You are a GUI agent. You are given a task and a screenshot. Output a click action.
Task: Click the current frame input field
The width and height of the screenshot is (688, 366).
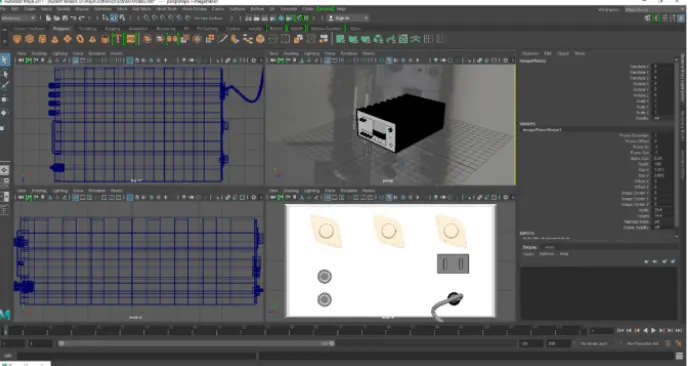pos(601,330)
